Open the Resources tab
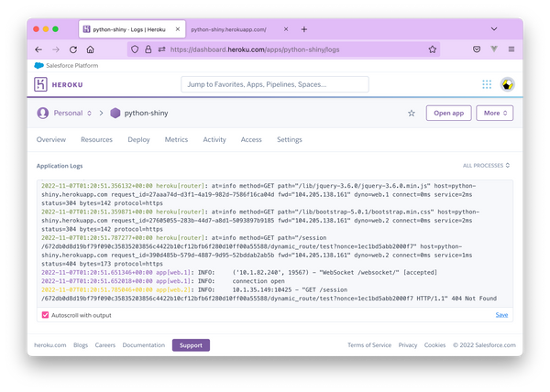The image size is (550, 392). coord(96,139)
